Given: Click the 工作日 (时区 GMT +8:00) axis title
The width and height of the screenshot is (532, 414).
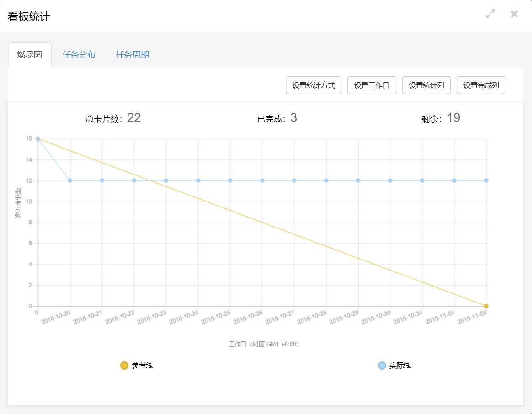Looking at the screenshot, I should (264, 344).
